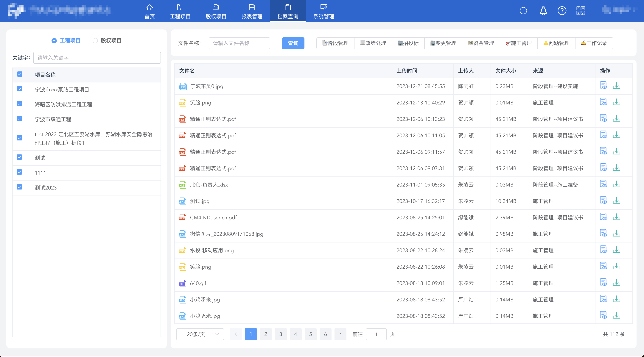The height and width of the screenshot is (357, 644).
Task: Uncheck 海曙区防洪排涝工程工程
Action: coord(19,104)
